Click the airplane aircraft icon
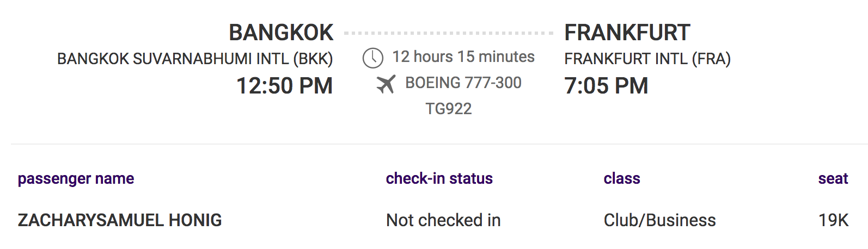The width and height of the screenshot is (868, 249). [x=386, y=84]
